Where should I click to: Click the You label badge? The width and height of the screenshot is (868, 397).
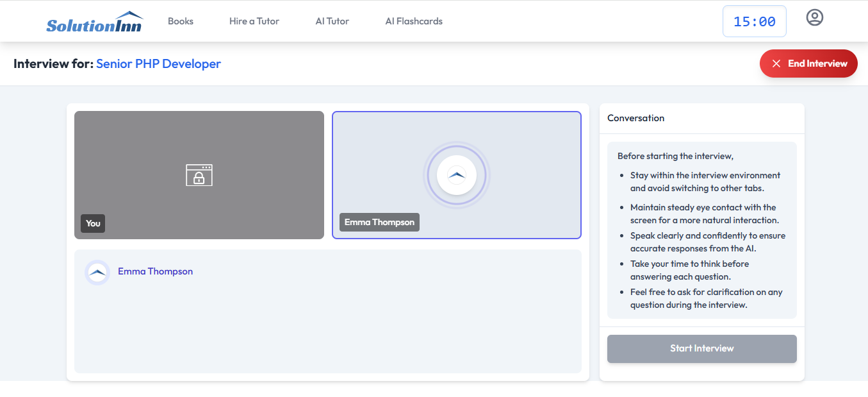pyautogui.click(x=93, y=223)
